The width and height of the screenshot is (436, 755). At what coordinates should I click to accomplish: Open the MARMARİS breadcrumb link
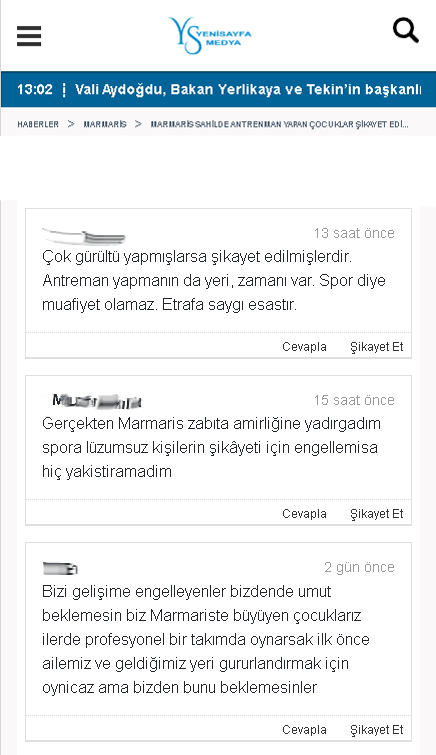pos(105,124)
